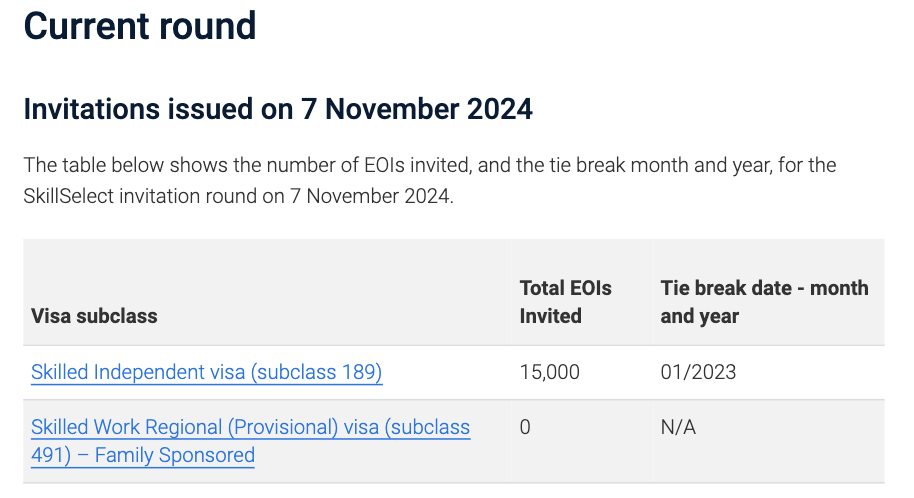Click the 15,000 value in the table
The width and height of the screenshot is (914, 498).
[549, 373]
